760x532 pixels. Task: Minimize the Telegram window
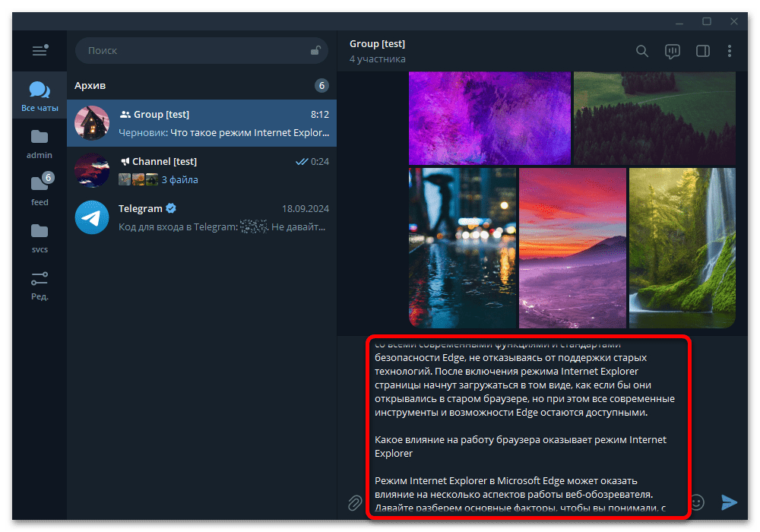tap(679, 22)
